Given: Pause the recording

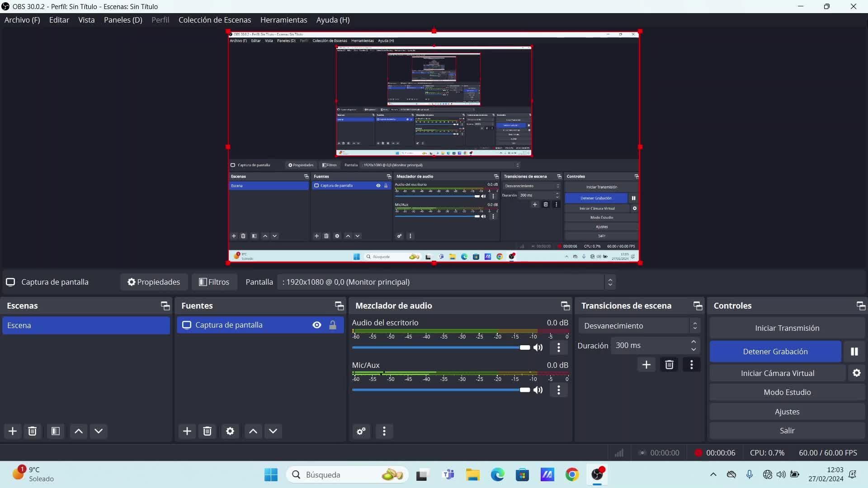Looking at the screenshot, I should [854, 352].
